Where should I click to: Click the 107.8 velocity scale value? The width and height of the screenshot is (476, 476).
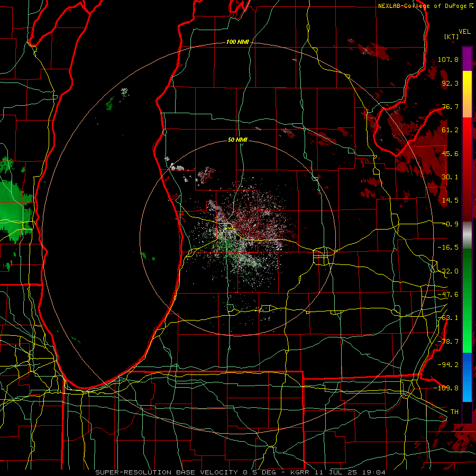[448, 59]
